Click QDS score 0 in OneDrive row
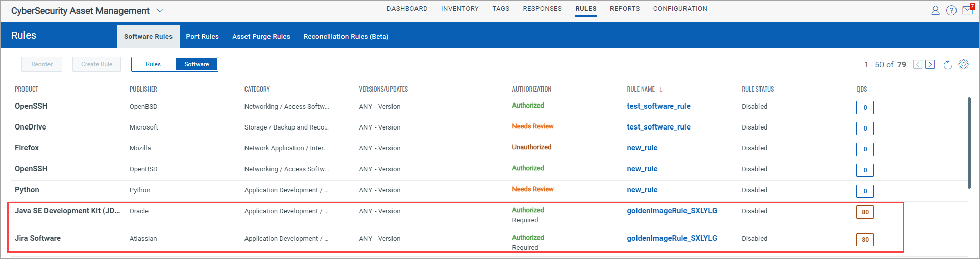The width and height of the screenshot is (980, 259). [x=865, y=128]
